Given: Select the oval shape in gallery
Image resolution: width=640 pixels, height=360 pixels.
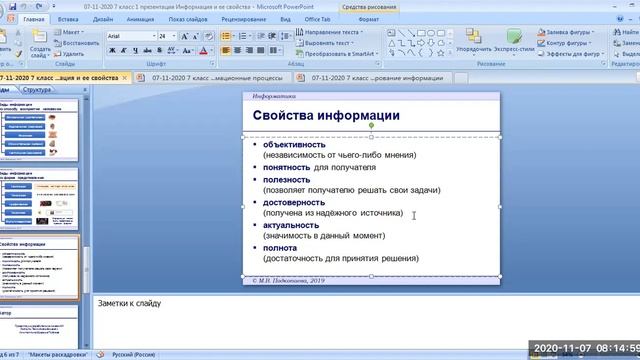Looking at the screenshot, I should [x=431, y=33].
